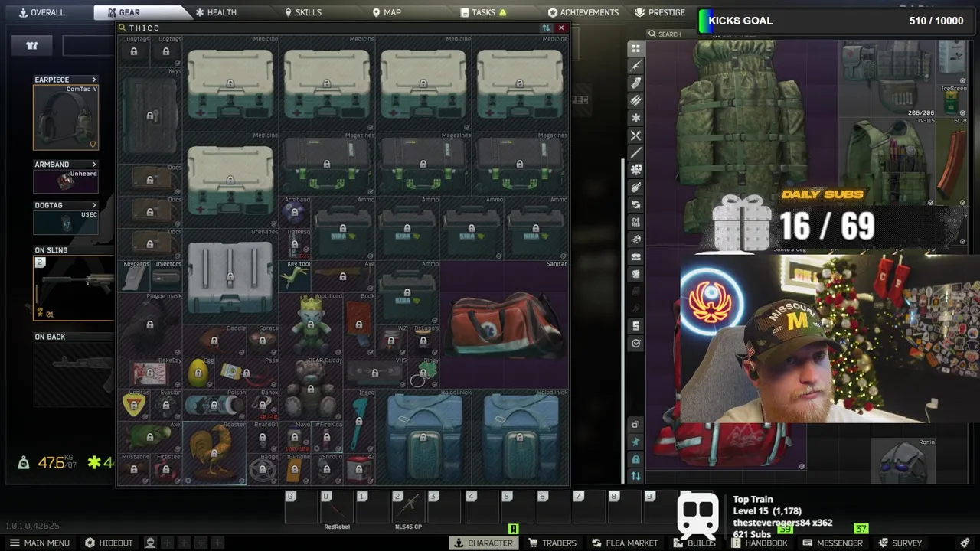Open settings gear in the bottom bar
This screenshot has height=551, width=980.
click(964, 543)
